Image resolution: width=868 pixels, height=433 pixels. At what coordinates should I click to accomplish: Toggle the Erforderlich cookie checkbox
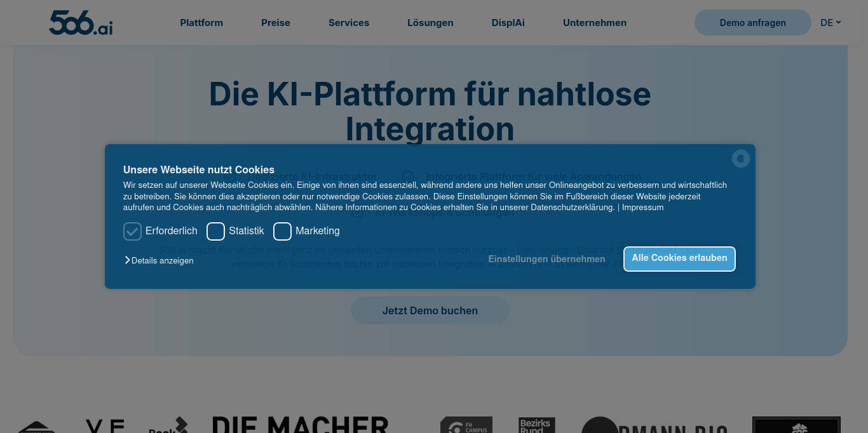coord(132,231)
